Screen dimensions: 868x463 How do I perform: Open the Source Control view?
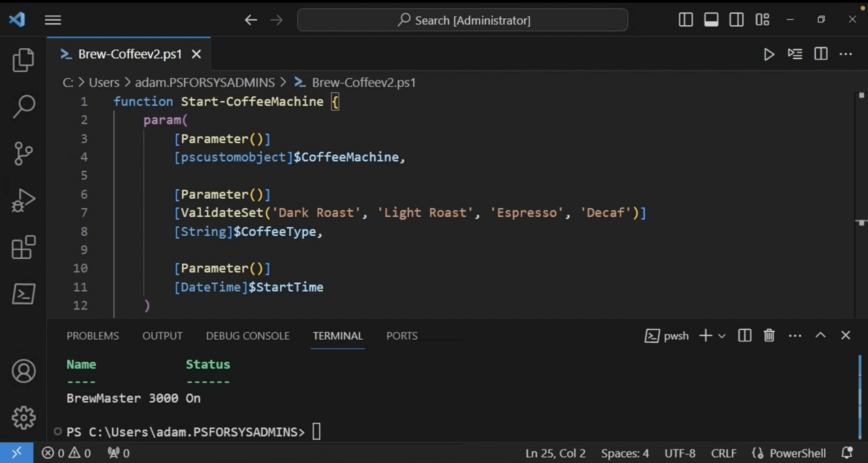[x=23, y=154]
